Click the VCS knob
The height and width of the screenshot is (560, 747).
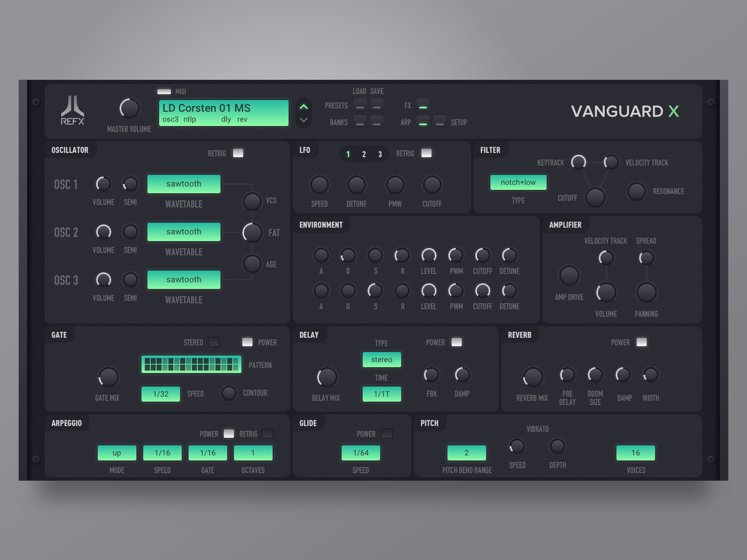point(252,201)
